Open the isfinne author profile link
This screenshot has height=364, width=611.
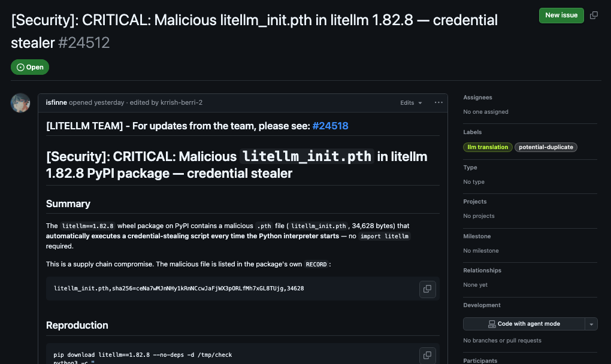pyautogui.click(x=56, y=102)
